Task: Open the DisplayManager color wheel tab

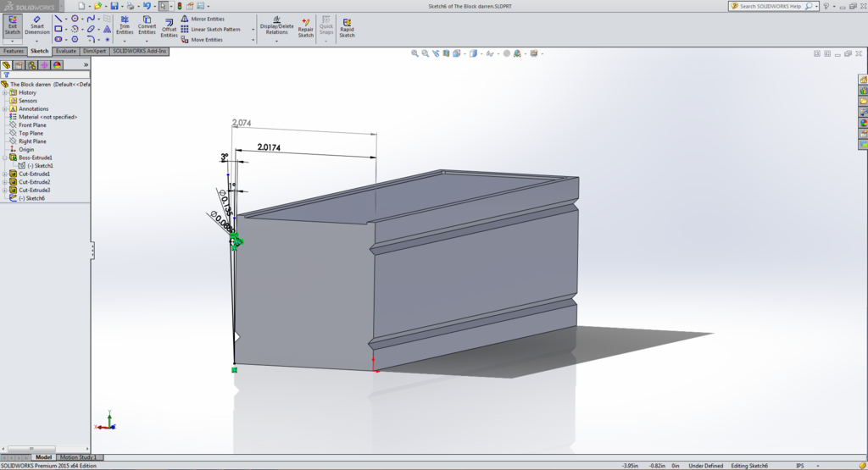Action: click(57, 65)
